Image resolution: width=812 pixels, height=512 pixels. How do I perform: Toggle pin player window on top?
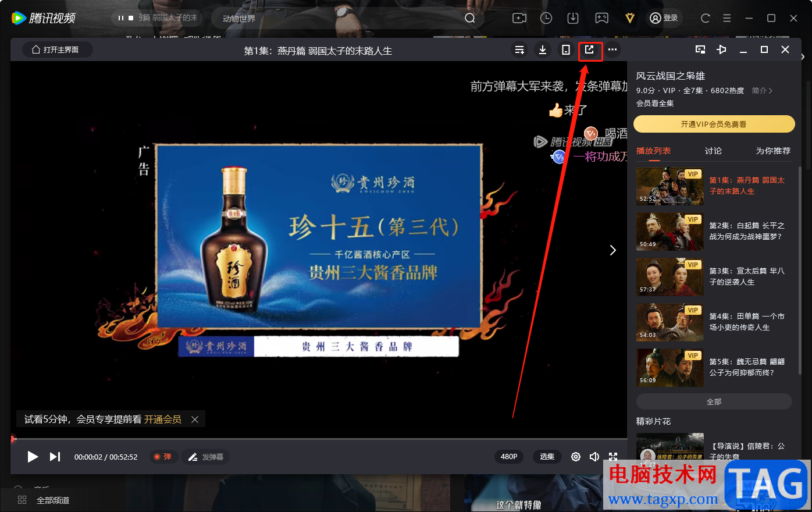click(721, 50)
